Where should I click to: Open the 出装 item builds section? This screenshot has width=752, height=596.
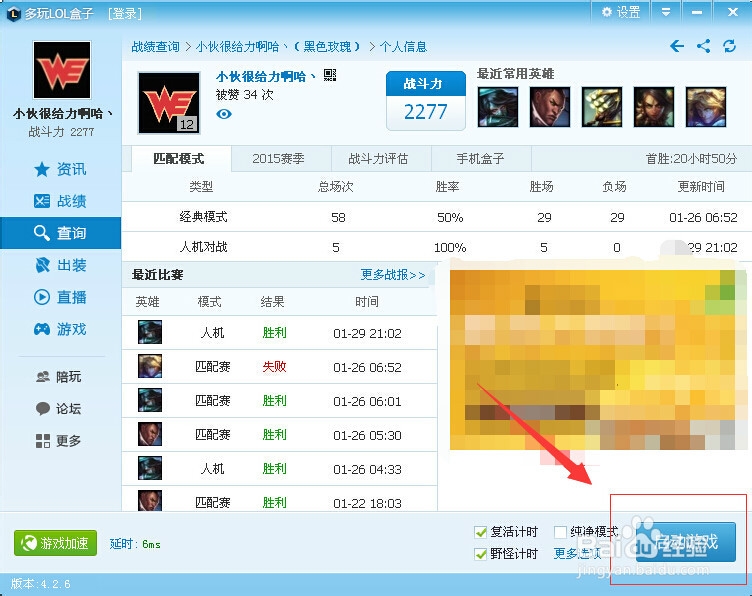click(60, 265)
